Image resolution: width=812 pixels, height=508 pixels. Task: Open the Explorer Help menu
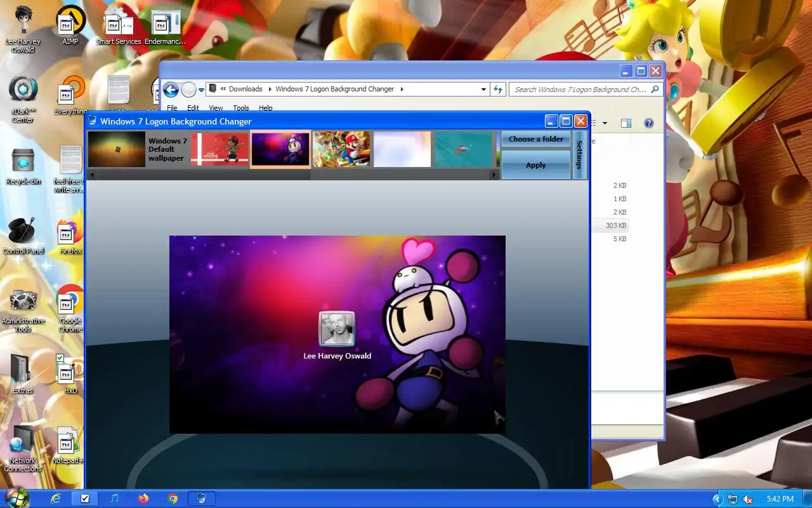(x=266, y=108)
